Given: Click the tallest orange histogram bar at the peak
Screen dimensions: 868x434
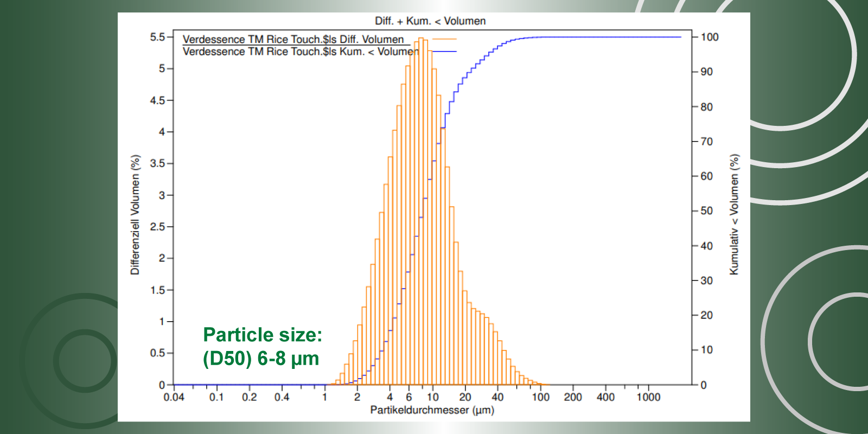Looking at the screenshot, I should tap(421, 212).
